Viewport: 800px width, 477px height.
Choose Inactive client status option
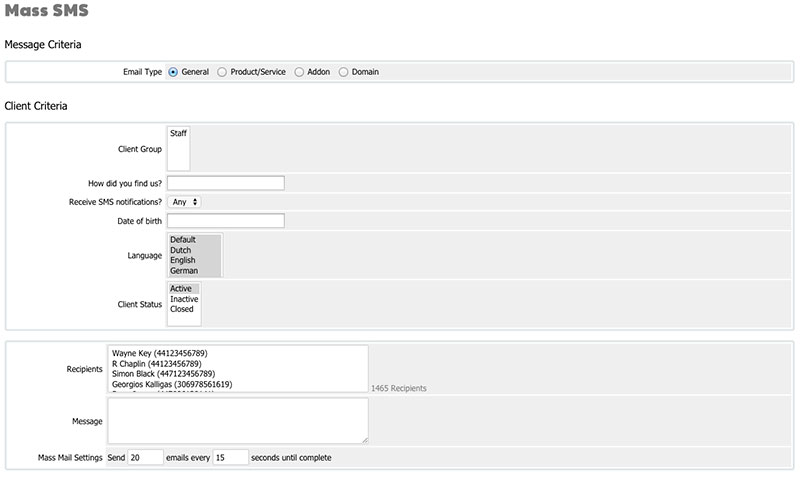tap(184, 299)
